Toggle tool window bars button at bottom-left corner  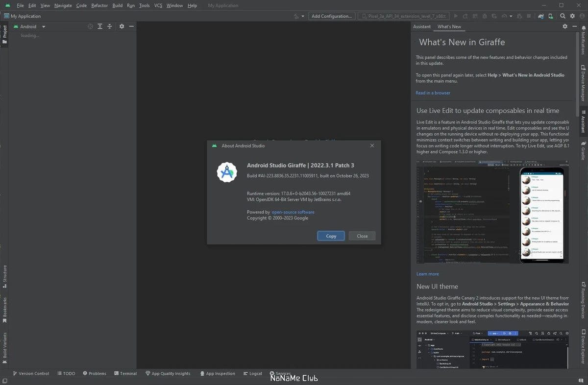4,381
